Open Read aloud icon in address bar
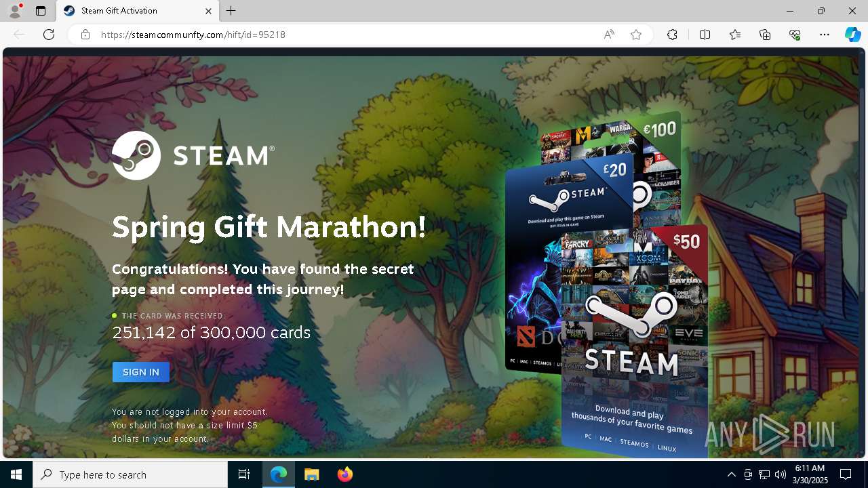The image size is (868, 488). (x=609, y=35)
